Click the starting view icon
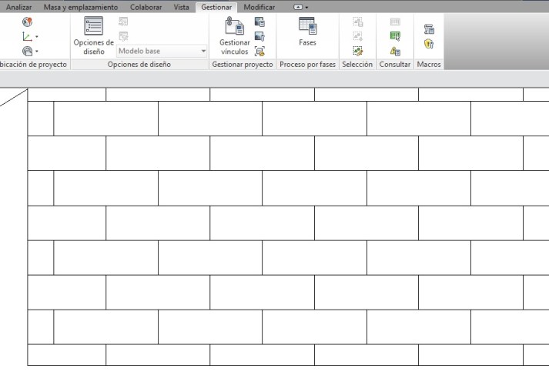The width and height of the screenshot is (549, 392). pos(259,50)
